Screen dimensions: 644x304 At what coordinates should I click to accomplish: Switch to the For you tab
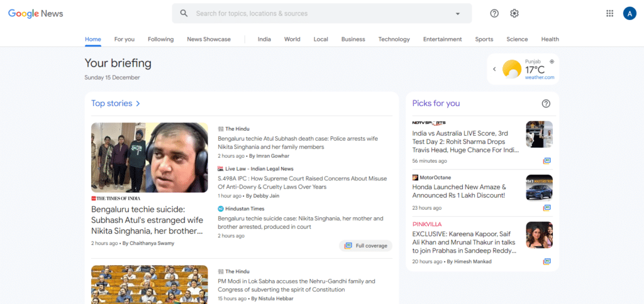(125, 40)
